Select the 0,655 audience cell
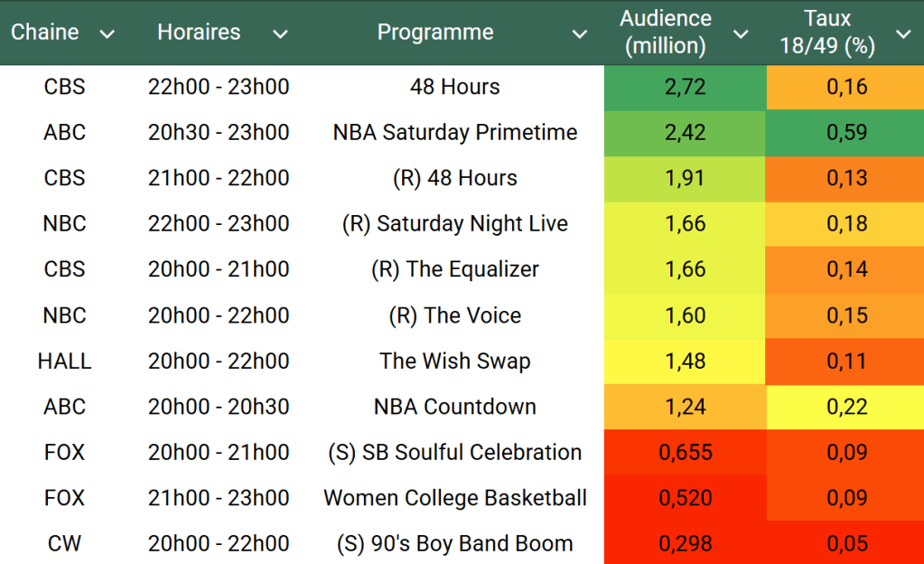This screenshot has height=564, width=924. [x=685, y=452]
